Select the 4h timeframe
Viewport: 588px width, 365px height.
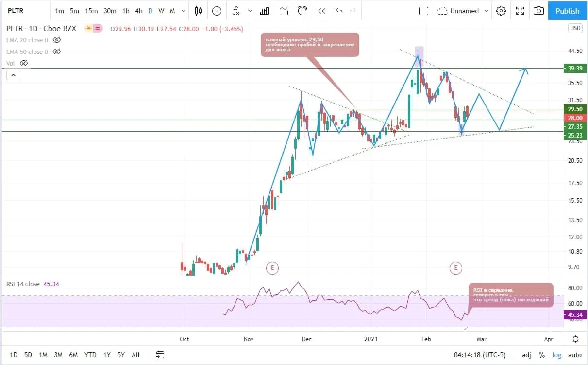tap(139, 11)
